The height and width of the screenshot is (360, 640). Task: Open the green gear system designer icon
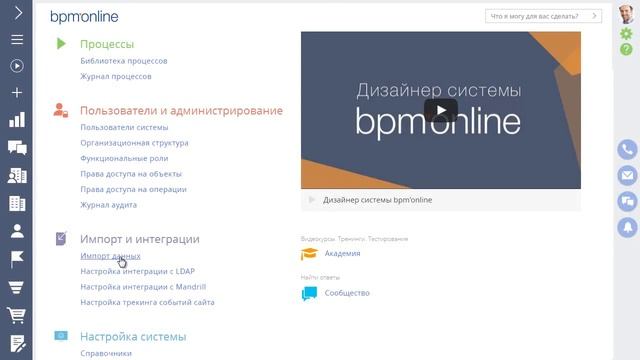pyautogui.click(x=626, y=33)
